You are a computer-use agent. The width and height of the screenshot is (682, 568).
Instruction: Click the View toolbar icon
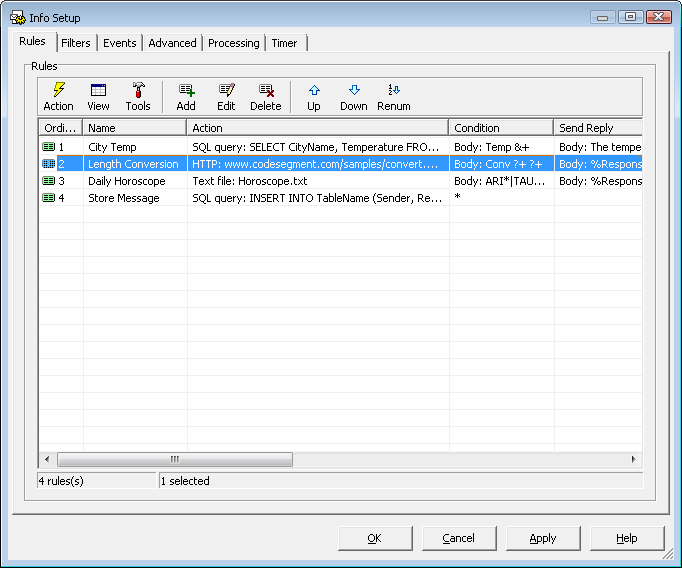(98, 97)
